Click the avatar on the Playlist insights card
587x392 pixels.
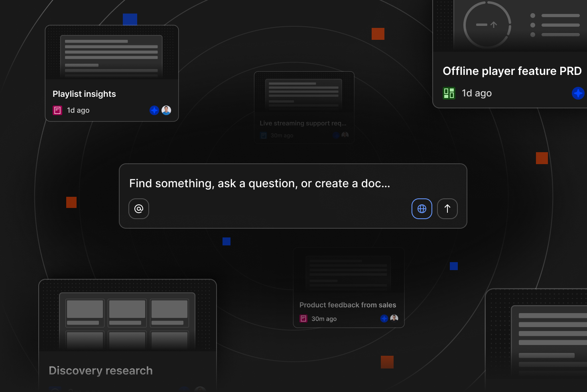coord(166,110)
